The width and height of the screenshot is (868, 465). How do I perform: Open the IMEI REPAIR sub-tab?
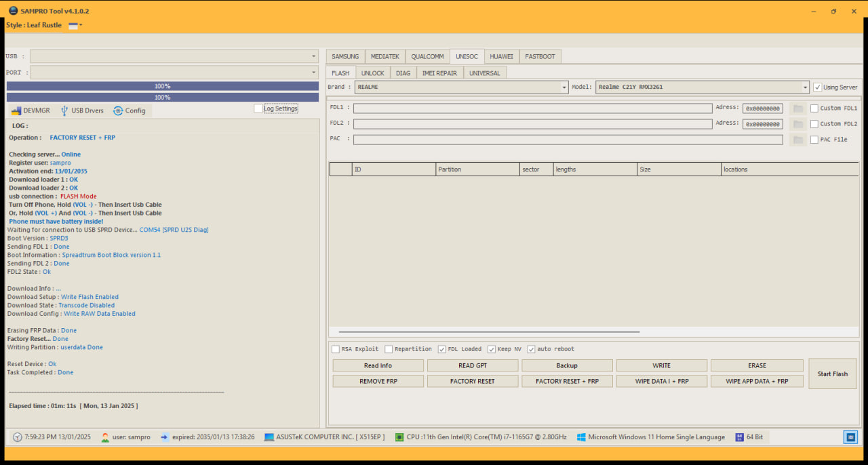pyautogui.click(x=439, y=73)
